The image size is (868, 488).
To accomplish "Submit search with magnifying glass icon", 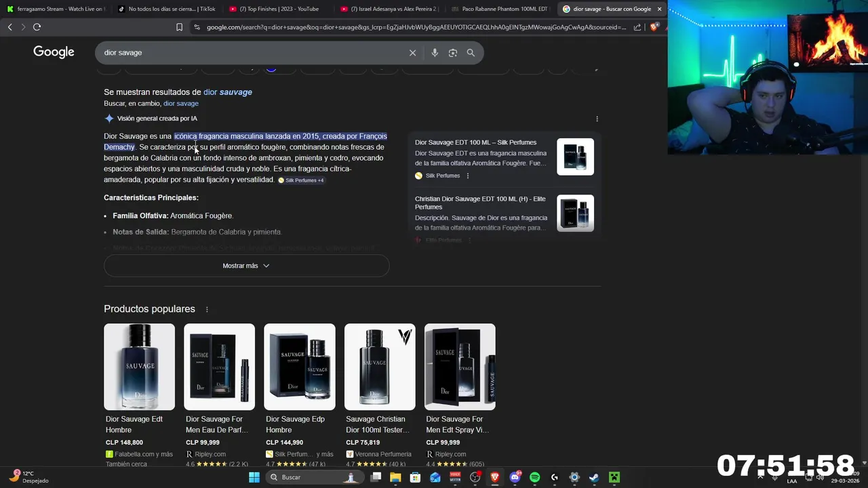I will [x=471, y=53].
